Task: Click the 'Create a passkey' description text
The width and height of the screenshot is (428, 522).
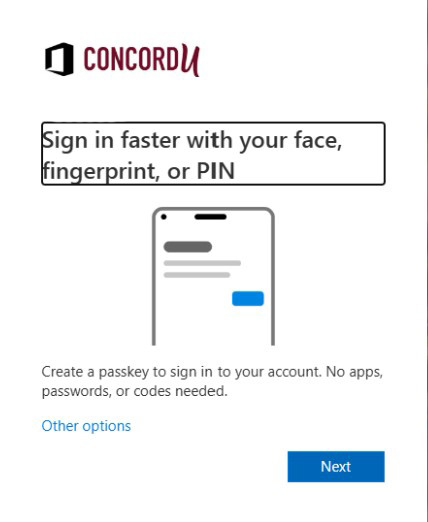Action: coord(212,381)
